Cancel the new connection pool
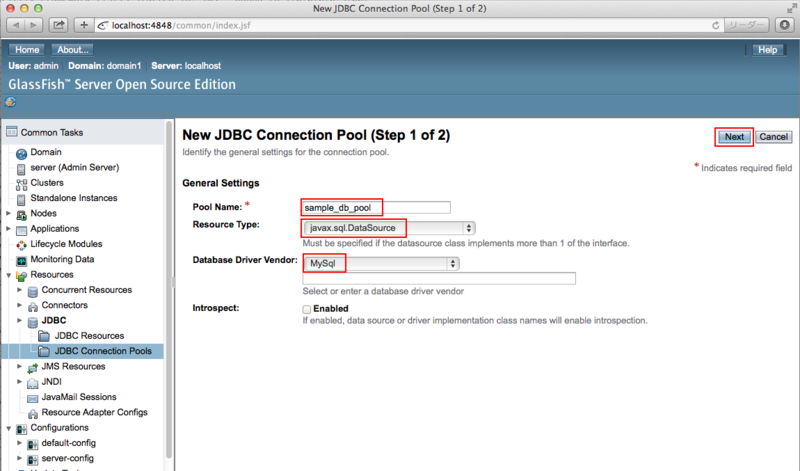800x471 pixels. 773,137
